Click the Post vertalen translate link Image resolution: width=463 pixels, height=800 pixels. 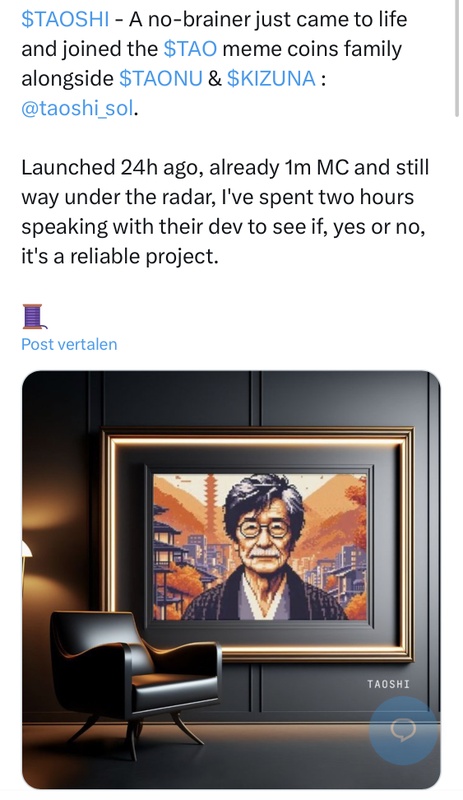(69, 344)
